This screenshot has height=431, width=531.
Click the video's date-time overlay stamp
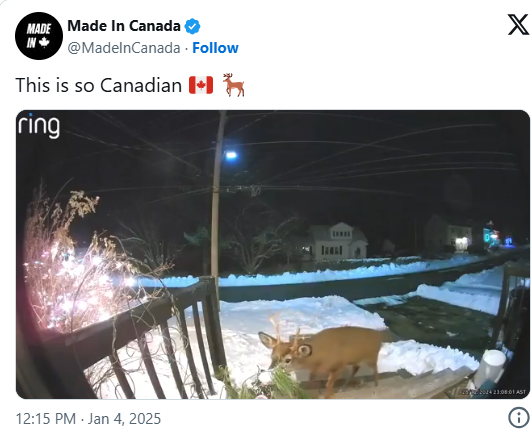[494, 392]
